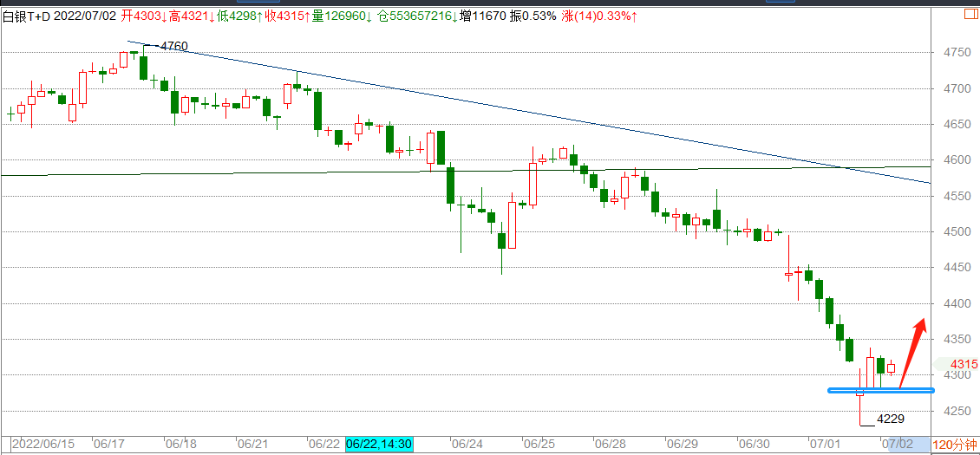Click the 涨(14)0.33% change value

598,16
